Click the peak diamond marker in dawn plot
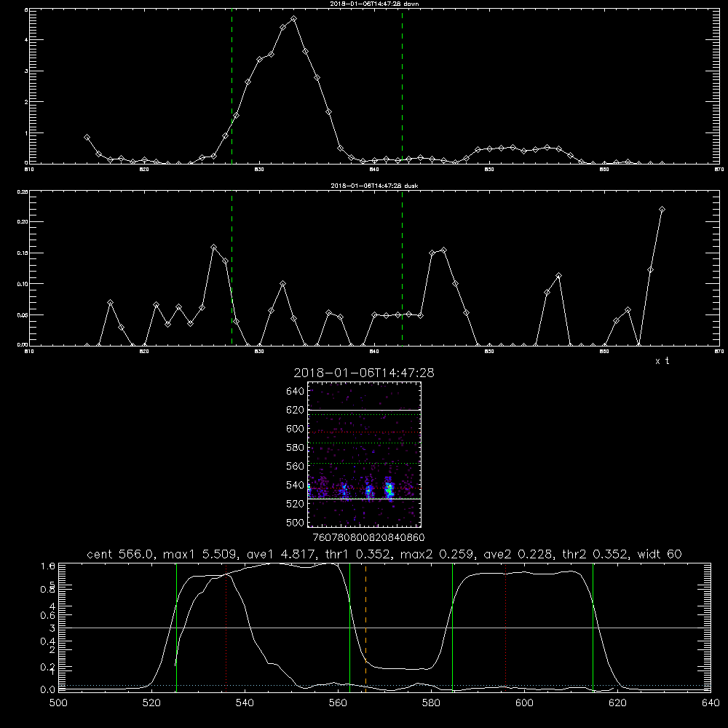 coord(293,19)
